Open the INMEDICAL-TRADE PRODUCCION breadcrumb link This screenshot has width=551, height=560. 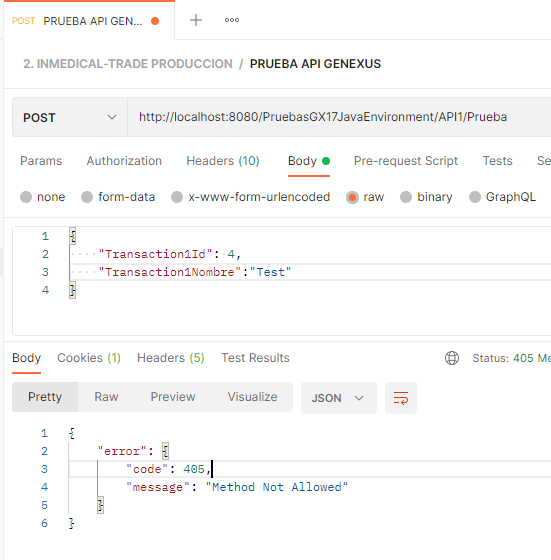click(128, 64)
